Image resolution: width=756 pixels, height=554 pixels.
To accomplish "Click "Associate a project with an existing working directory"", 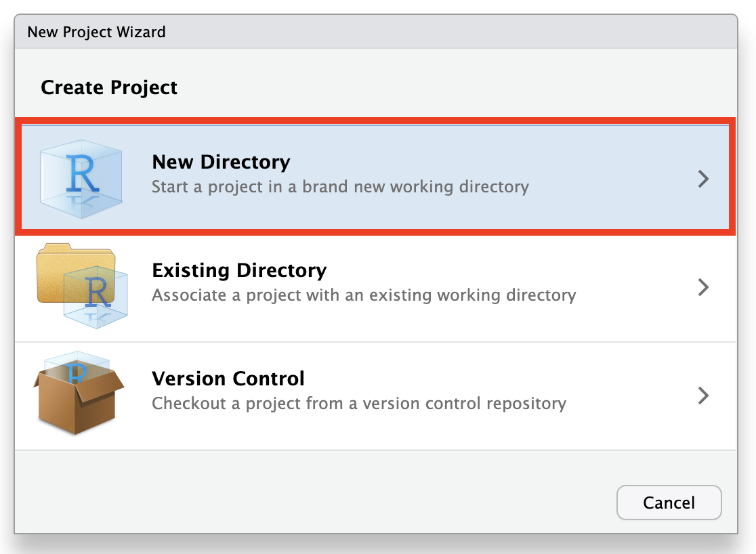I will point(364,295).
